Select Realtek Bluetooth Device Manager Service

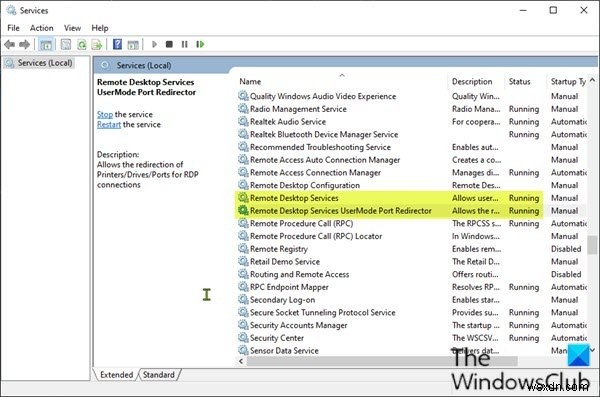324,134
